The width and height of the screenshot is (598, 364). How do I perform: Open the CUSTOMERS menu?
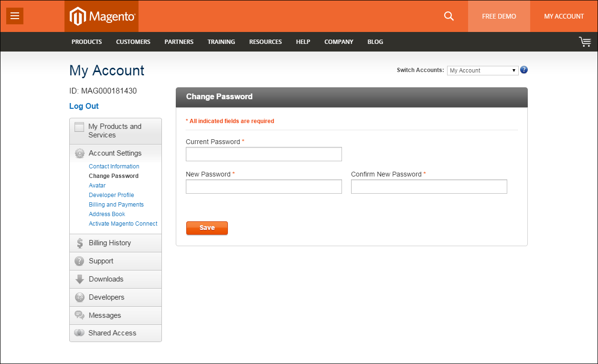133,42
